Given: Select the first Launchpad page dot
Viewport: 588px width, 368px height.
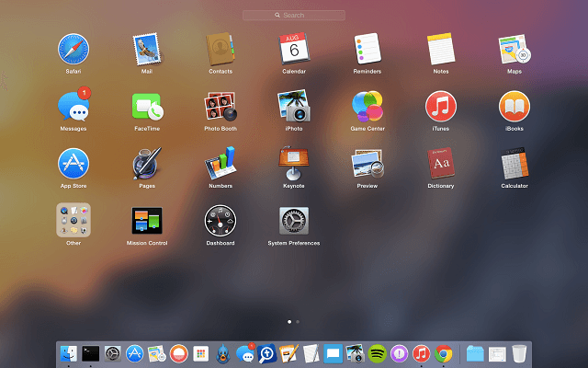Looking at the screenshot, I should click(289, 322).
